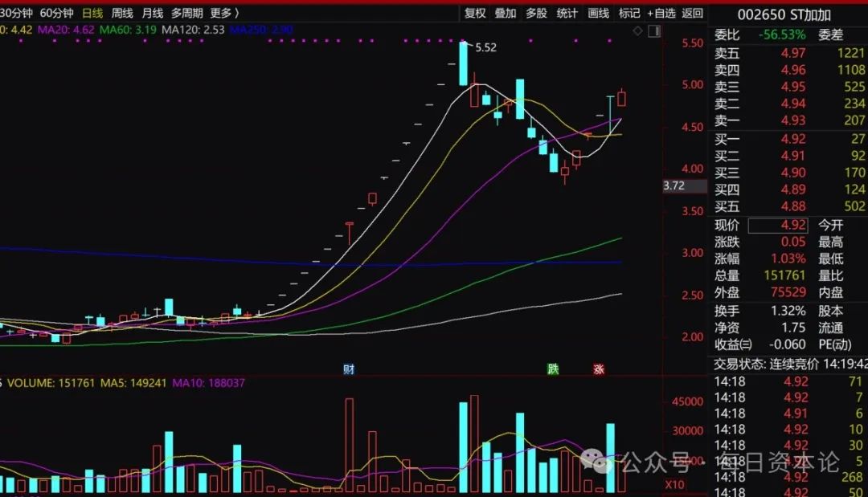Add stock with +自选 button
The width and height of the screenshot is (868, 497).
661,13
